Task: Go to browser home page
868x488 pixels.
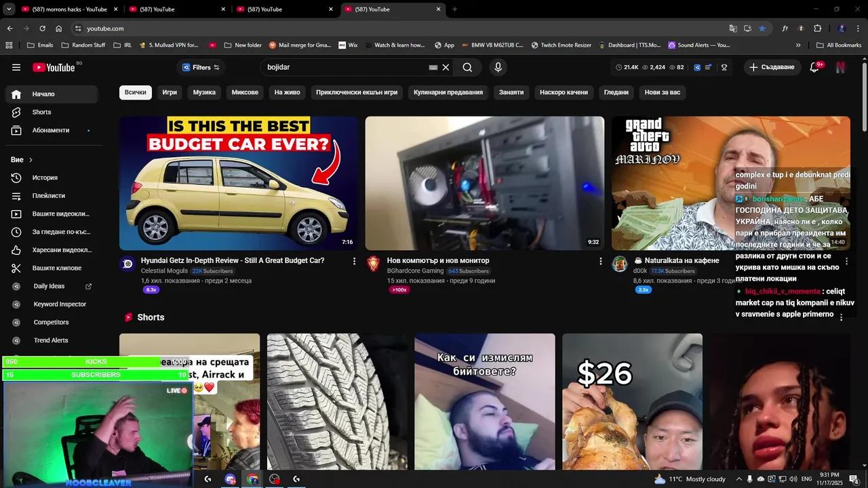Action: (x=59, y=28)
